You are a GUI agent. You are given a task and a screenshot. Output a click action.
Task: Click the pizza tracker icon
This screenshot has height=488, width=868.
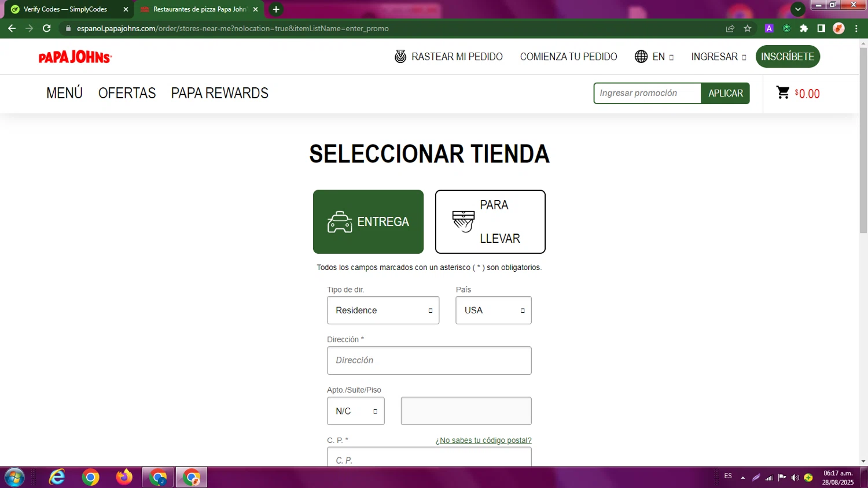(x=400, y=56)
